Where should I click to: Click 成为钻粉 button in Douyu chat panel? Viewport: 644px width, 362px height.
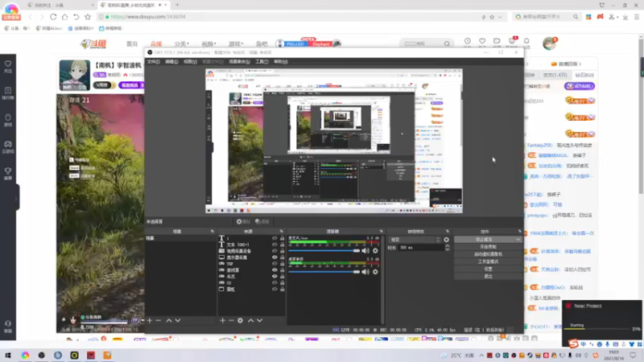580,86
